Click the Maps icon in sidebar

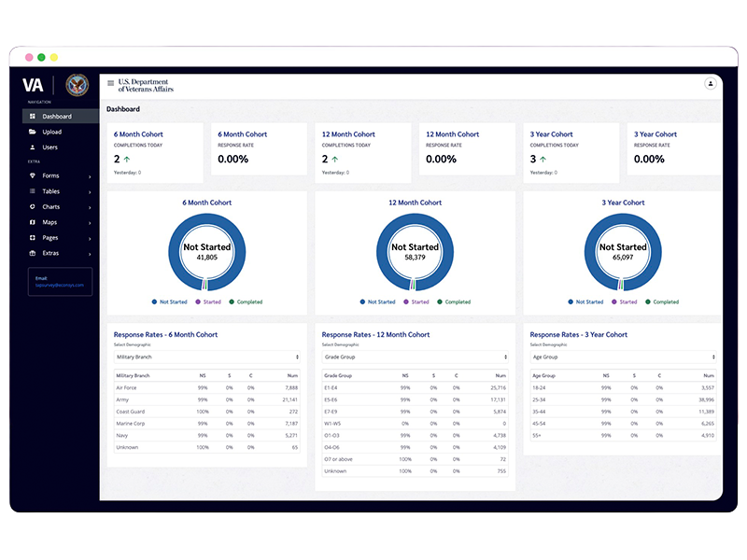click(x=33, y=222)
